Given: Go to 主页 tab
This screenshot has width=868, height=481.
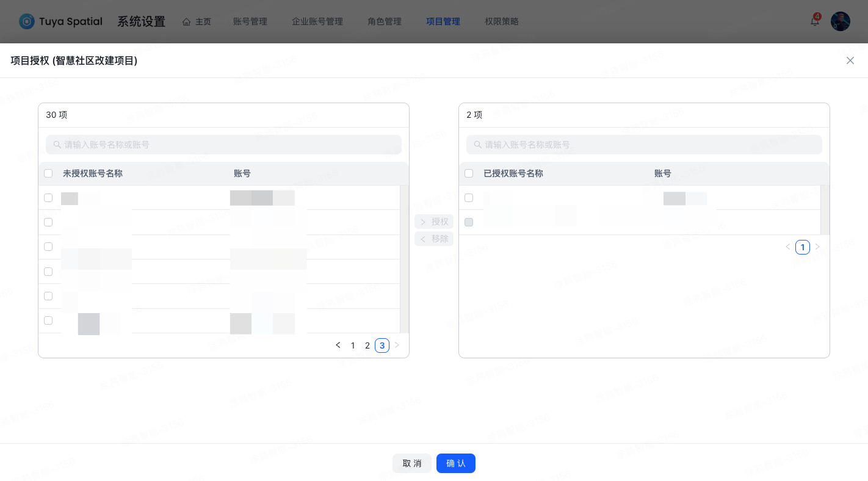Looking at the screenshot, I should pos(197,21).
